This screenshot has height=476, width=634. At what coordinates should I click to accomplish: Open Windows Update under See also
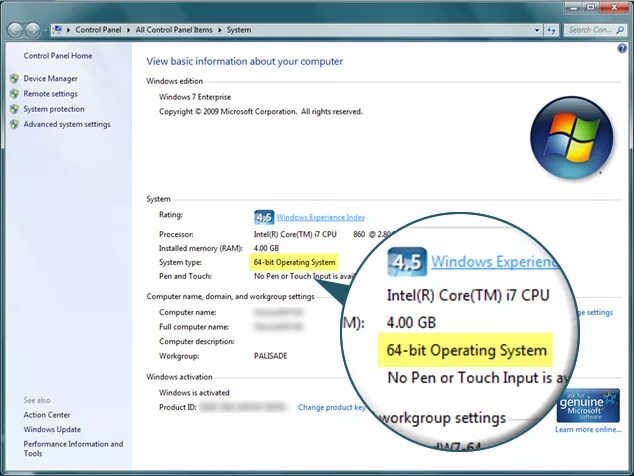pyautogui.click(x=52, y=429)
